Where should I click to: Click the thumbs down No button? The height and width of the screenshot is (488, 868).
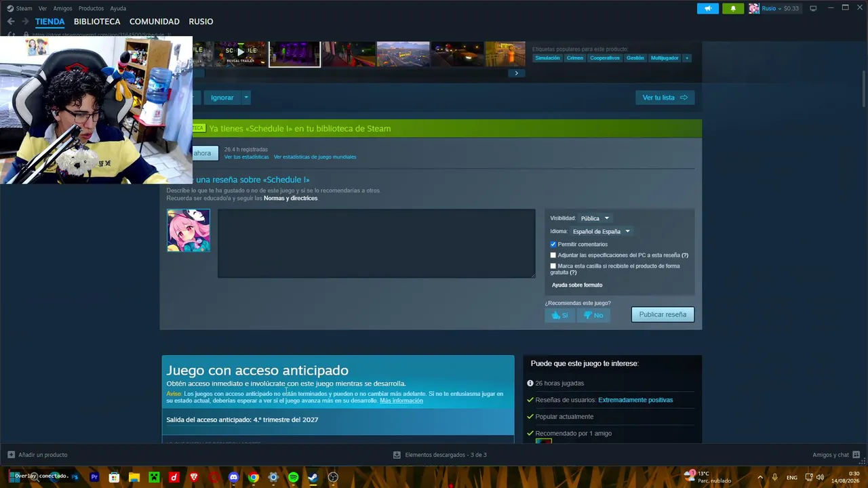coord(593,315)
